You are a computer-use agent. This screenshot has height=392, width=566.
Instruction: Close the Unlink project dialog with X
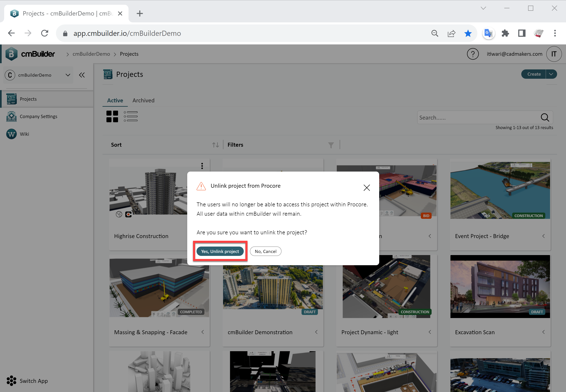point(366,188)
